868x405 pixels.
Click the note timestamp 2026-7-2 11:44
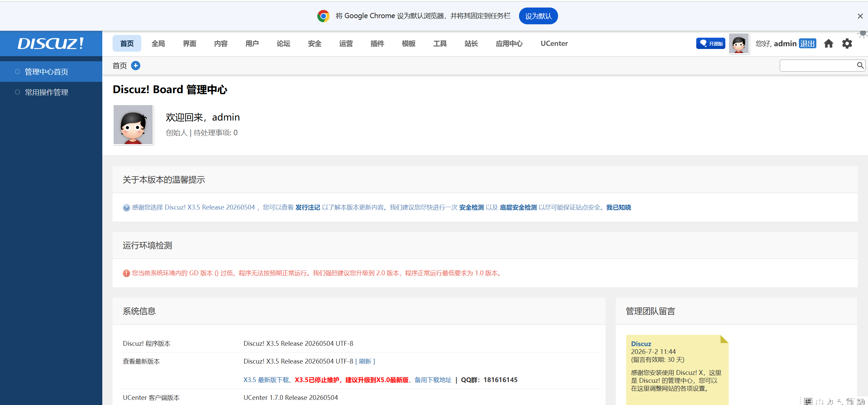click(653, 352)
